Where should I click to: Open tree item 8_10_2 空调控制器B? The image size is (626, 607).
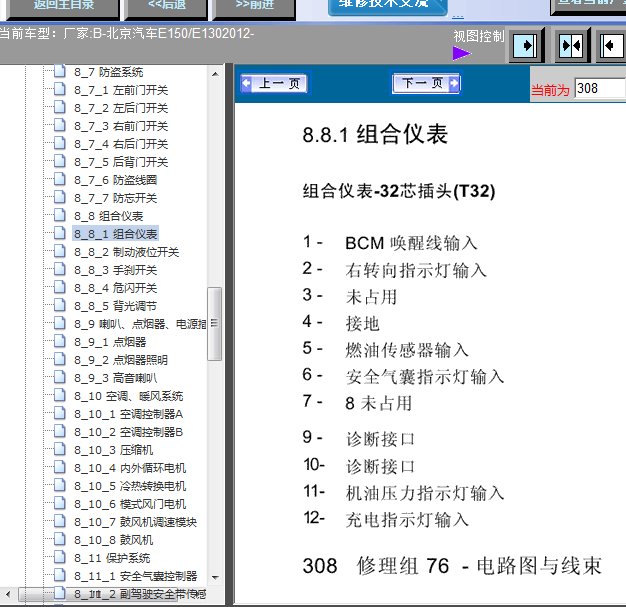click(x=128, y=432)
